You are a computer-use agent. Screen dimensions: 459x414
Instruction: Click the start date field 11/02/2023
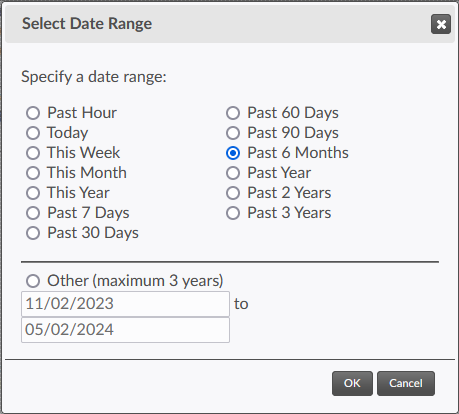[125, 304]
